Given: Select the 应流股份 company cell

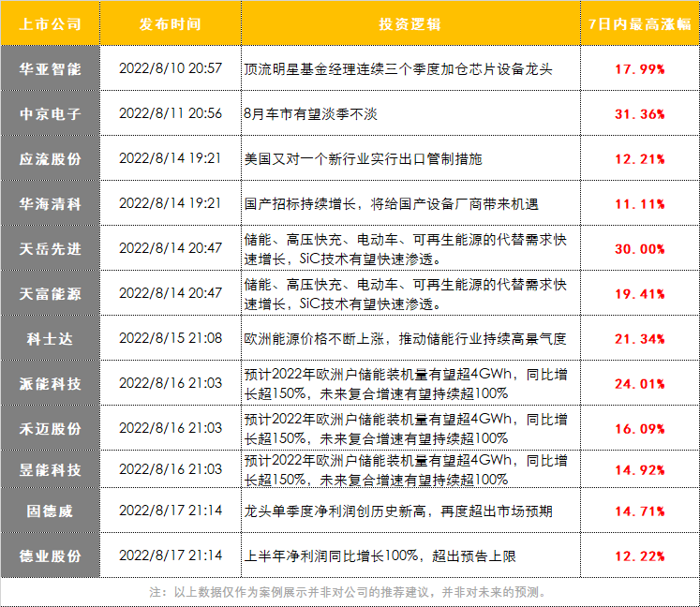Looking at the screenshot, I should point(50,158).
